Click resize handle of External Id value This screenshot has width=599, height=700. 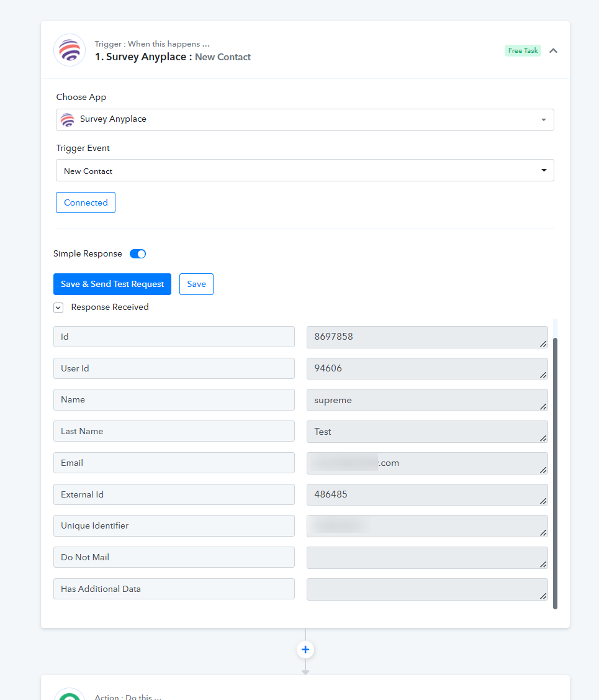[x=543, y=501]
